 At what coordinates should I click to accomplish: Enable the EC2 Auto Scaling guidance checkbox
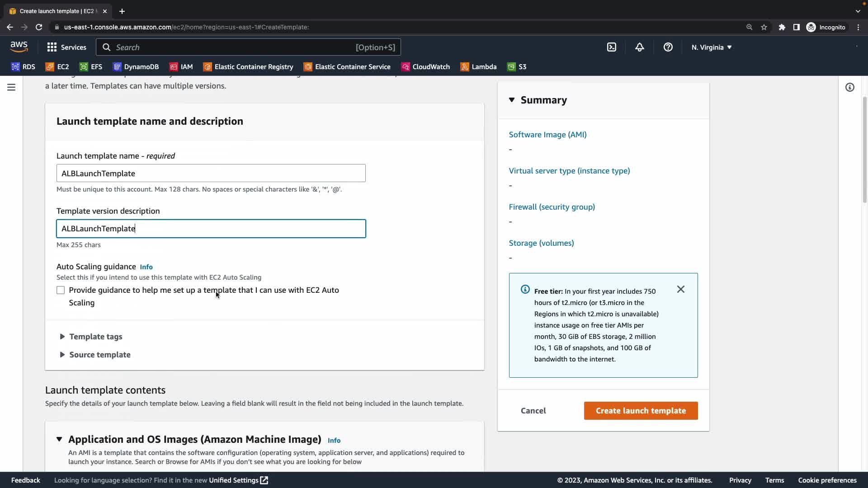click(x=61, y=290)
